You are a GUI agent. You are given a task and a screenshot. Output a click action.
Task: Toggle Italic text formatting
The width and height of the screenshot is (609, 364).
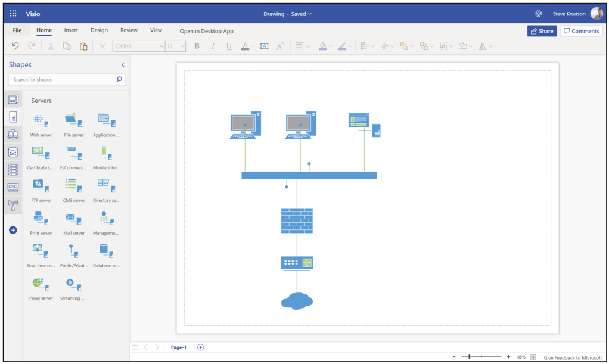(x=213, y=46)
